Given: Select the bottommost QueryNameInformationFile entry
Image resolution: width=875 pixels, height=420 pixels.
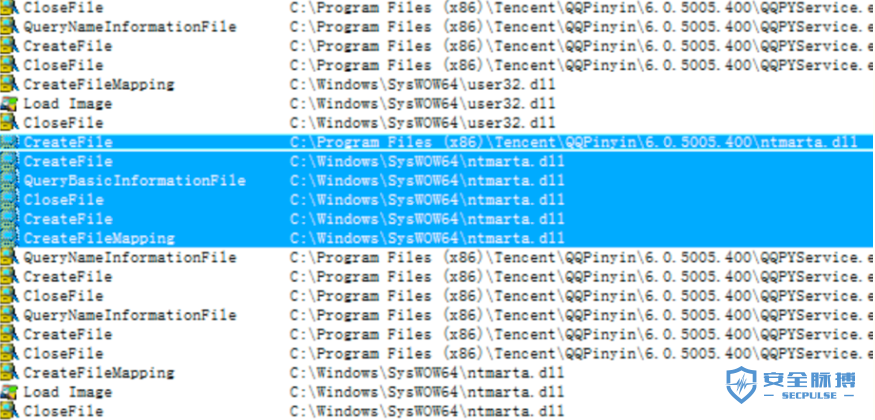Looking at the screenshot, I should (129, 315).
